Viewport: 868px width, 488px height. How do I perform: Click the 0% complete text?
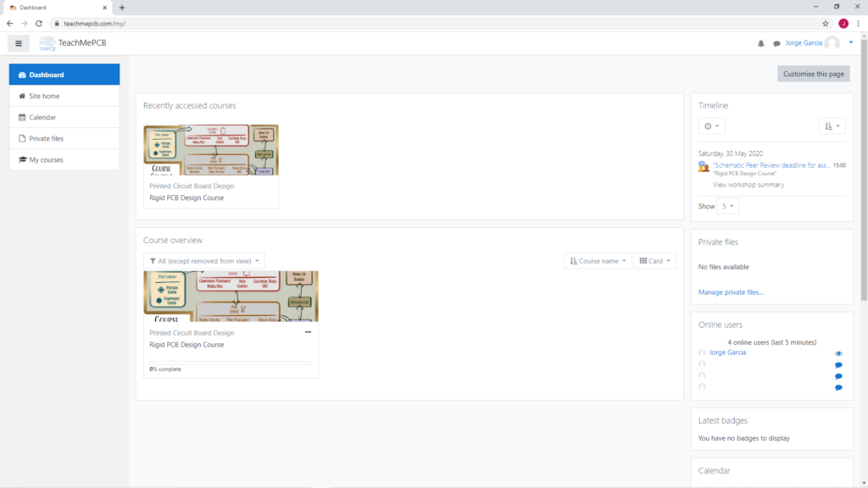coord(165,369)
